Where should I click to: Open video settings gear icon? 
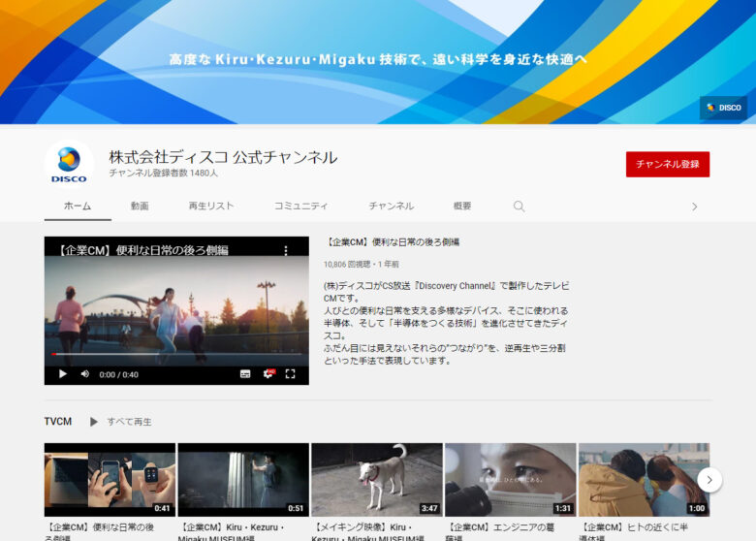pyautogui.click(x=268, y=373)
